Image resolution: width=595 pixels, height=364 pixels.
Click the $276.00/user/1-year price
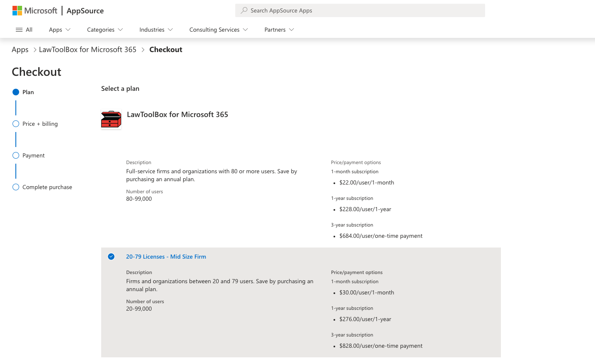365,319
